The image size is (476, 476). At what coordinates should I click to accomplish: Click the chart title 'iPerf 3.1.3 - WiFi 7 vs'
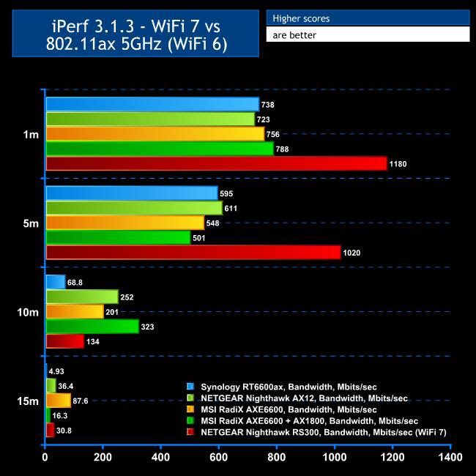click(x=136, y=26)
